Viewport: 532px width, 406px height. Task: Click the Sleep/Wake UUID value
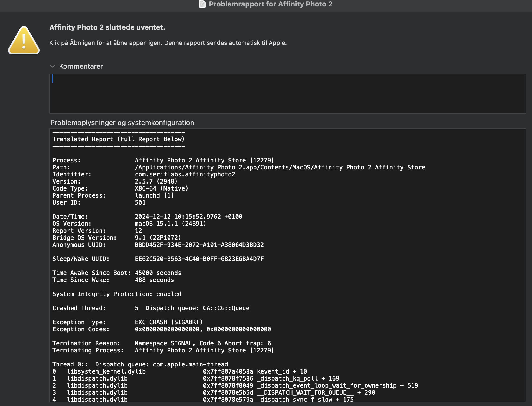coord(199,259)
